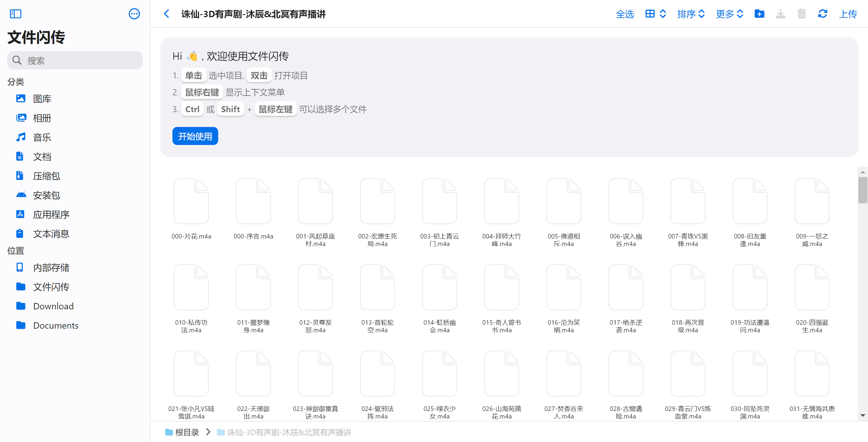The image size is (868, 442).
Task: Select file 024-驱邪法阵.m4a
Action: click(x=377, y=385)
